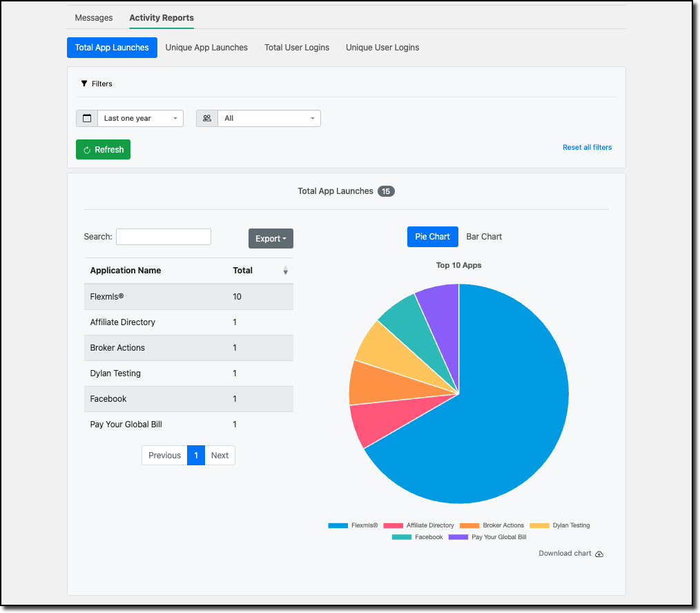The height and width of the screenshot is (613, 700).
Task: Toggle Pay Your Global Bill purple swatch
Action: click(x=458, y=537)
